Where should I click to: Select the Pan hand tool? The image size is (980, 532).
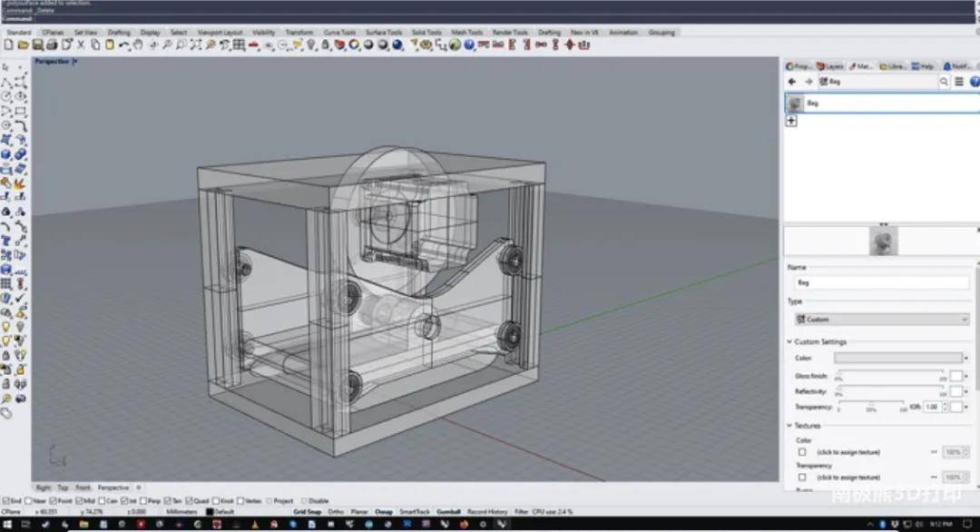coord(138,45)
